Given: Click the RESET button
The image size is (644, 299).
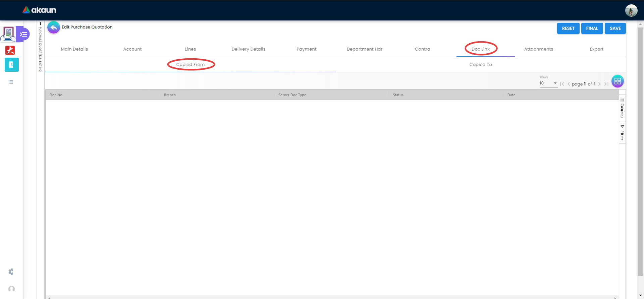Looking at the screenshot, I should pos(568,28).
